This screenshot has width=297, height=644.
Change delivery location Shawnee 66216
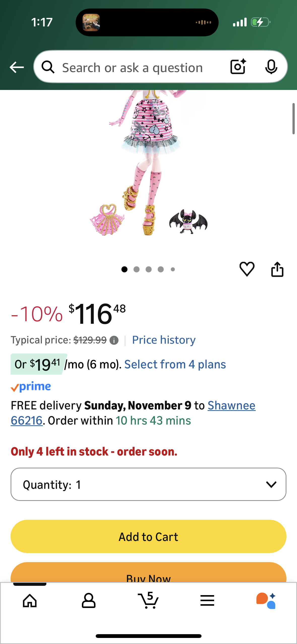click(231, 406)
